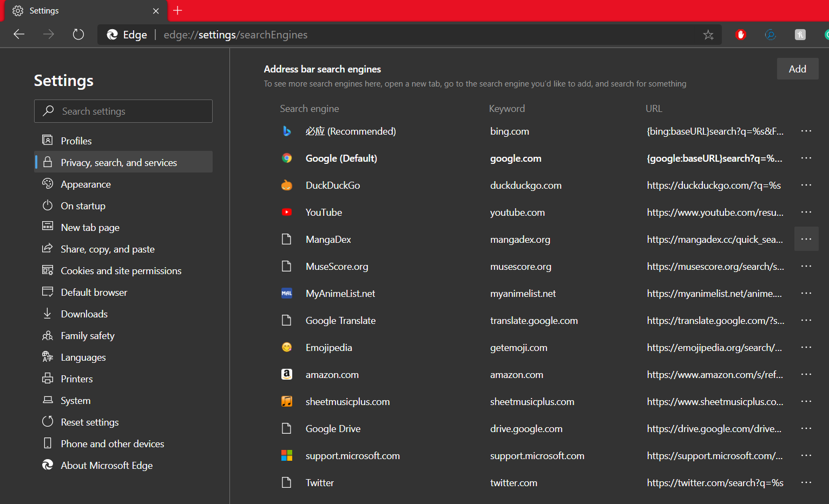Click the Microsoft logo icon
The height and width of the screenshot is (504, 829).
pyautogui.click(x=287, y=456)
